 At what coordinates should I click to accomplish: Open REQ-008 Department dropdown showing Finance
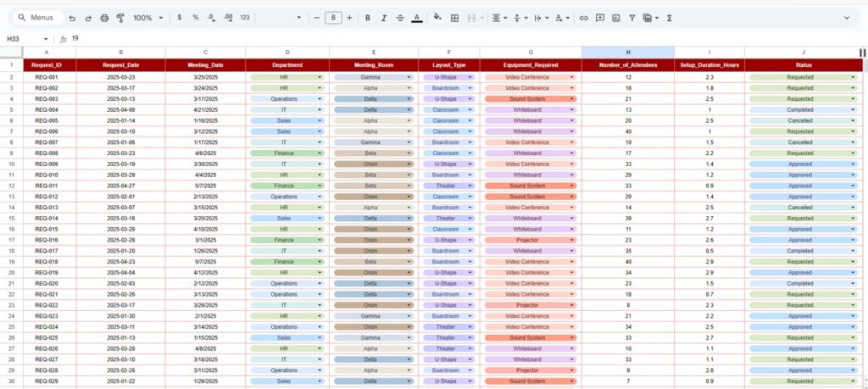click(x=320, y=153)
